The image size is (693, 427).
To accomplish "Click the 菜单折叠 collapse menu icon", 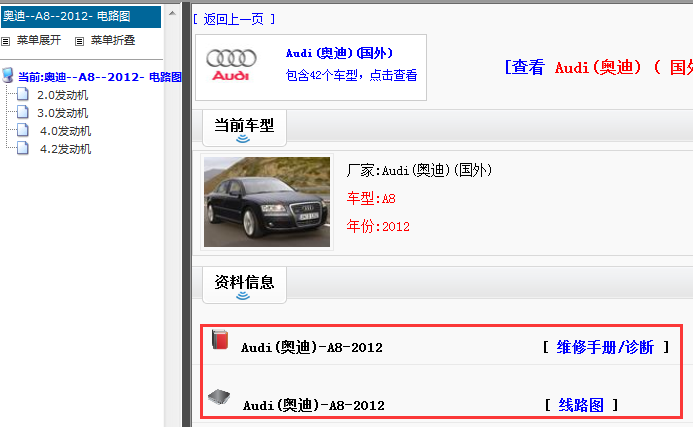I will (80, 42).
